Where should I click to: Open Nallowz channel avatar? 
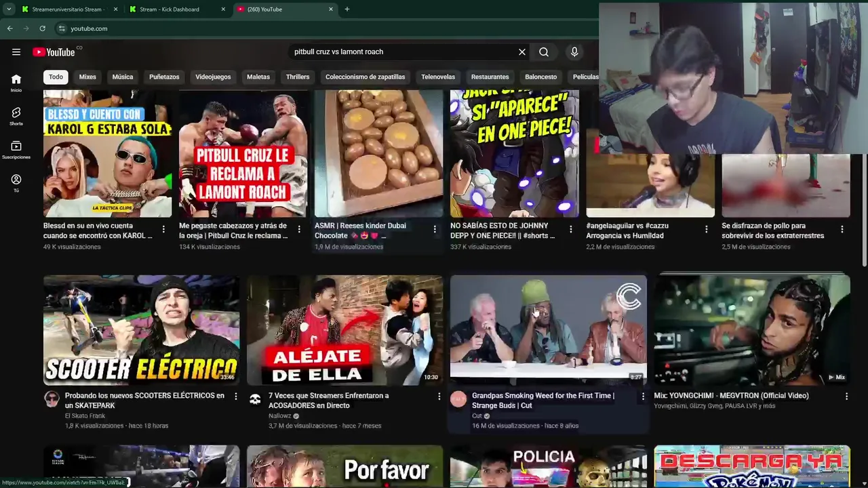pos(255,399)
